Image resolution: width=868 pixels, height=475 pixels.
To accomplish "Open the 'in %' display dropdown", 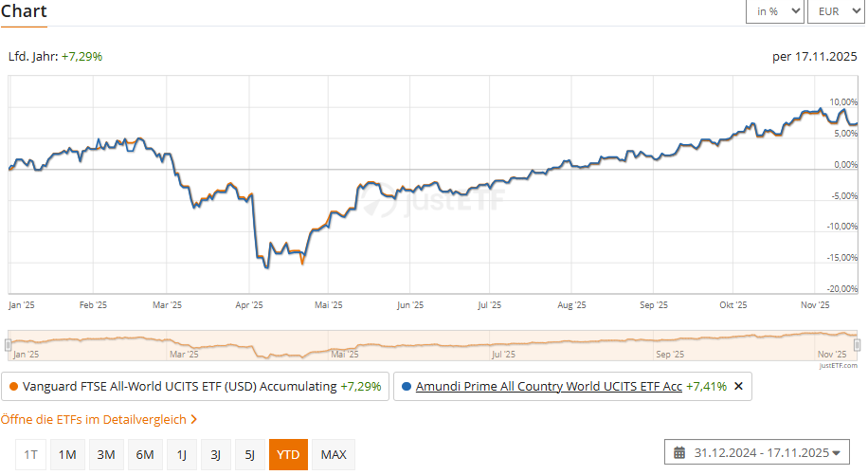I will (775, 11).
